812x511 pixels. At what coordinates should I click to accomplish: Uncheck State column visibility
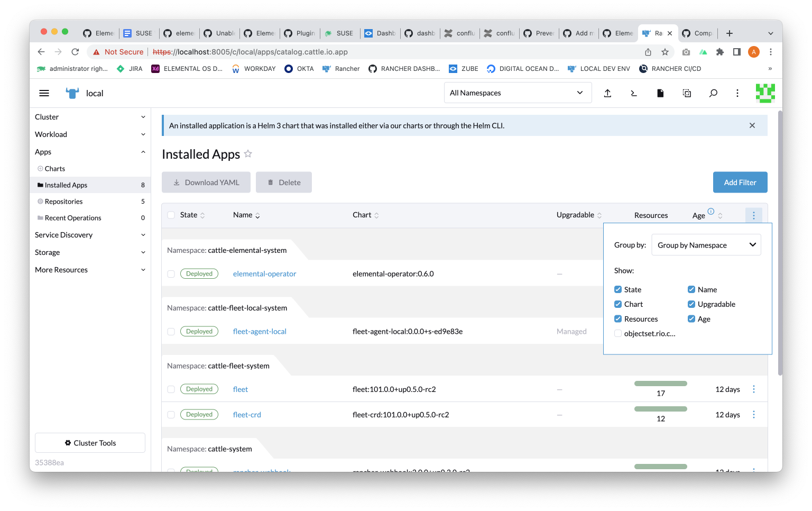618,289
